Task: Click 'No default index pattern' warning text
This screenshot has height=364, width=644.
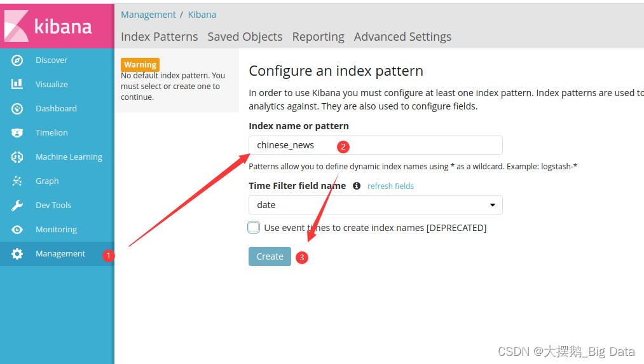Action: tap(173, 87)
